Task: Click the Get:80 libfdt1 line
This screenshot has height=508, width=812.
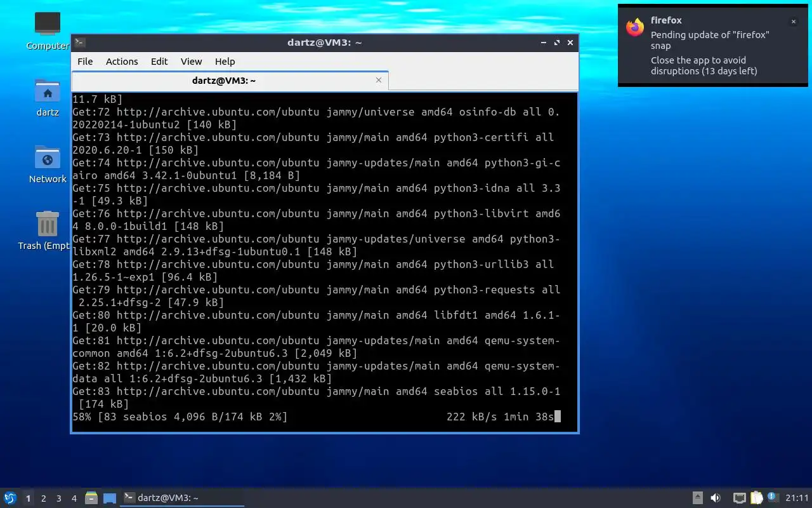Action: [316, 321]
